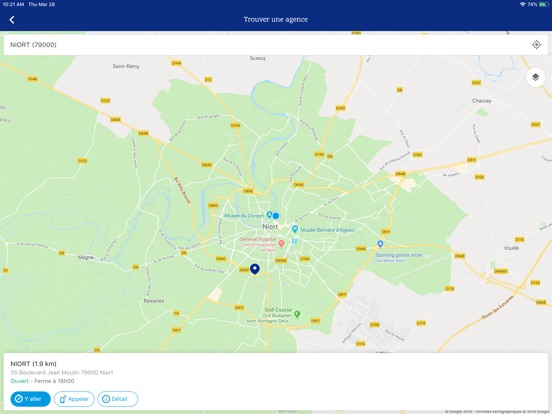Viewport: 552px width, 414px height.
Task: Go back using the top-left arrow
Action: (x=12, y=20)
